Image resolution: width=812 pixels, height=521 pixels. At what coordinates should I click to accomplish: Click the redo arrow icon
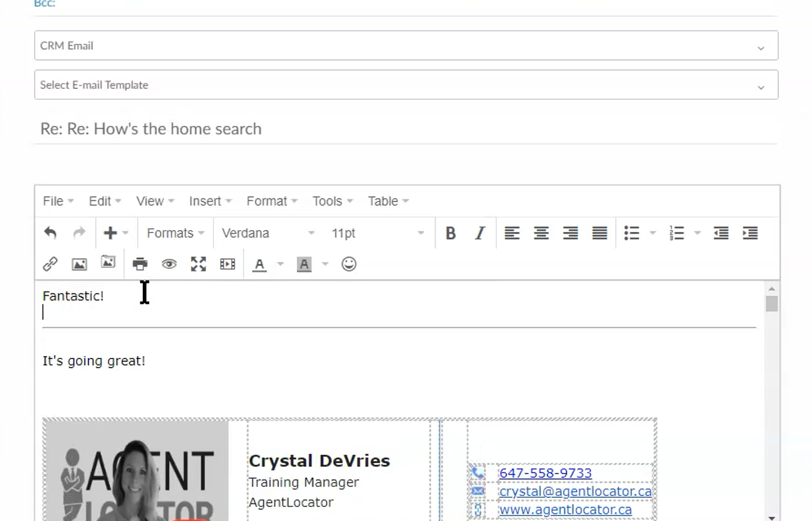(79, 233)
